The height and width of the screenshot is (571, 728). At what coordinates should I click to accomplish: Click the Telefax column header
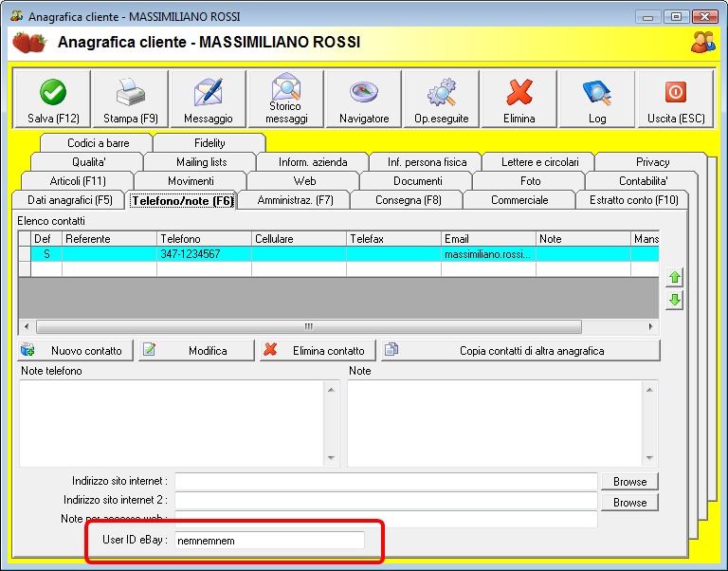pos(393,239)
